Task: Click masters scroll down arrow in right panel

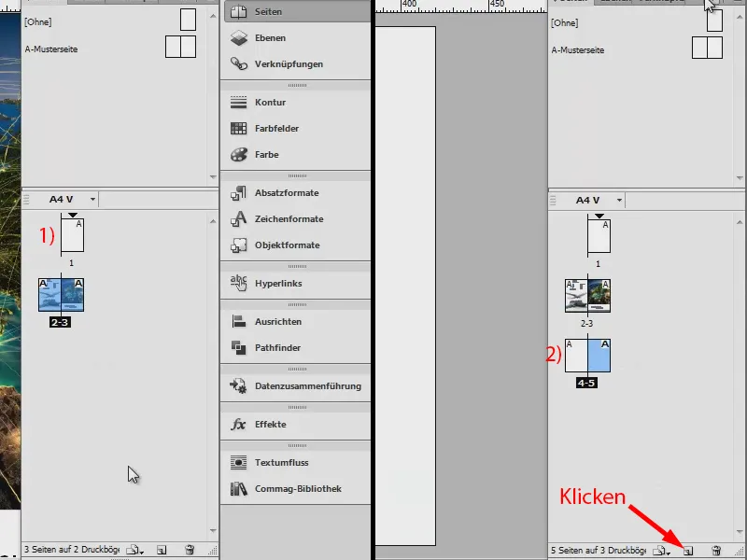Action: (x=740, y=178)
